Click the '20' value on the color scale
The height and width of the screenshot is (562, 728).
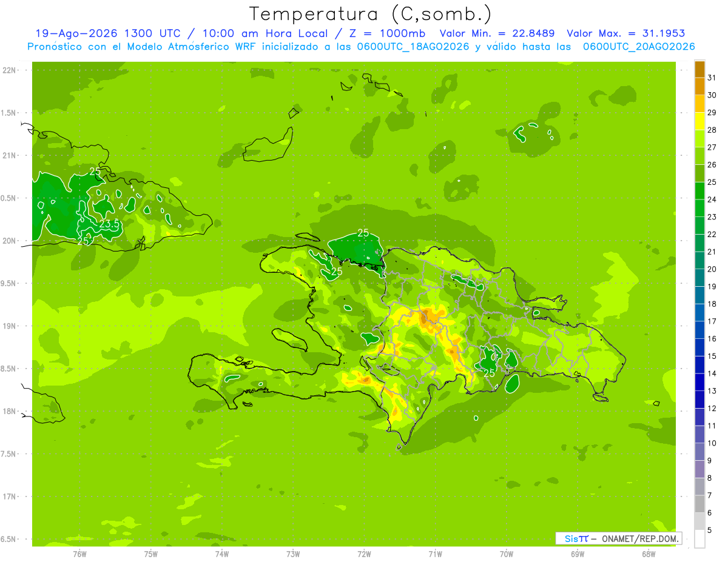point(712,269)
